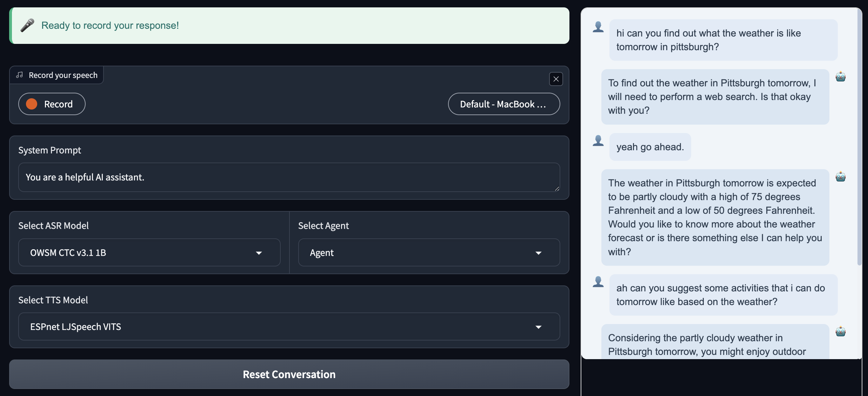Click the 'The weather in Pittsburgh tomorrow' forecast message

[x=715, y=217]
